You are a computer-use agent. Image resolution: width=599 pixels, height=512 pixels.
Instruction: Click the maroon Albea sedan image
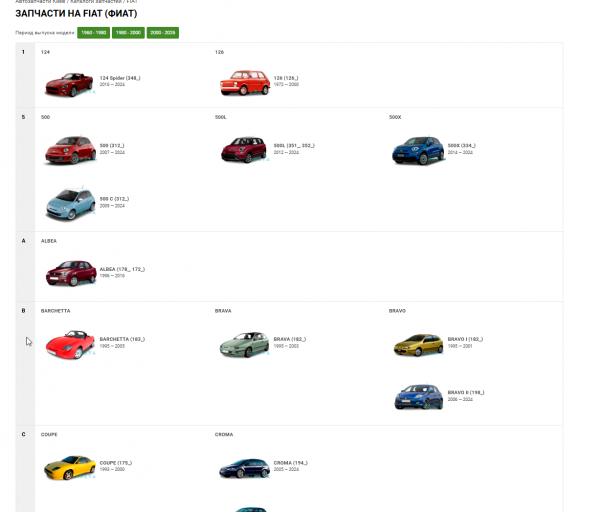71,273
